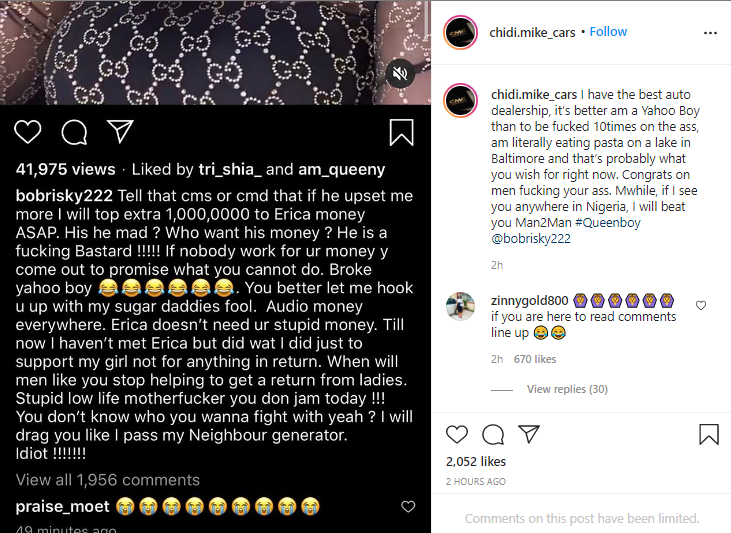
Task: Share right post with paper plane icon
Action: click(529, 434)
